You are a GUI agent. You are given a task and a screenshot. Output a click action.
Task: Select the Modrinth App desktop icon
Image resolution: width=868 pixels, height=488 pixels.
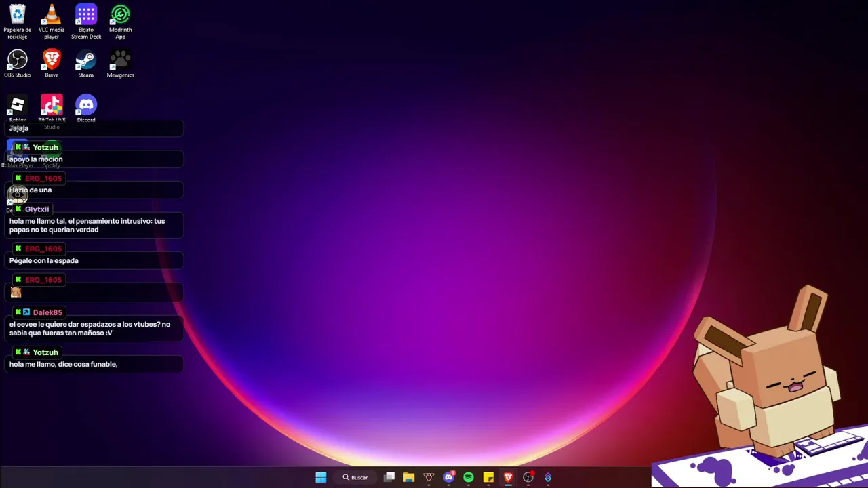[x=121, y=22]
